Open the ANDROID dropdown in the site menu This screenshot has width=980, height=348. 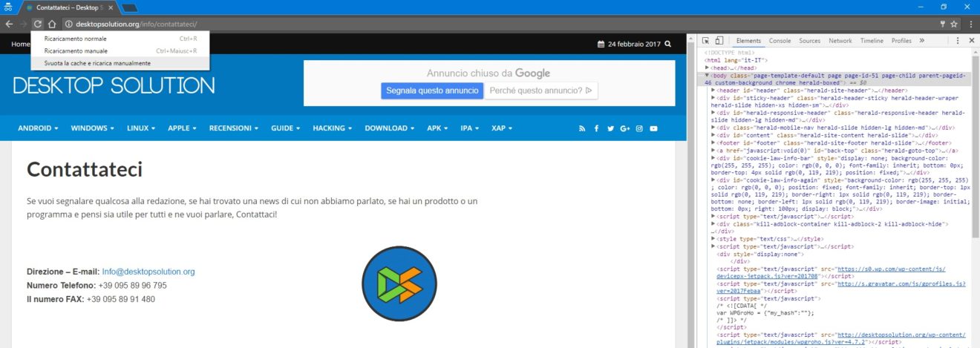click(x=38, y=128)
